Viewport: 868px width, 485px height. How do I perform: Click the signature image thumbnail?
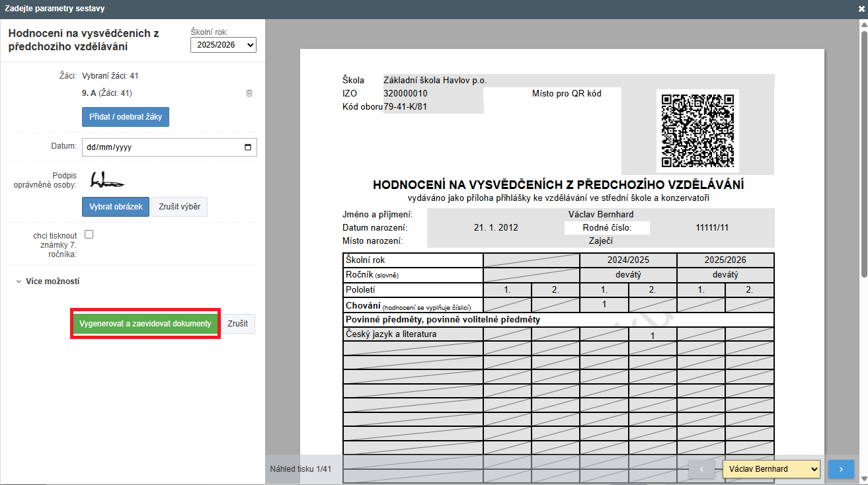point(108,180)
